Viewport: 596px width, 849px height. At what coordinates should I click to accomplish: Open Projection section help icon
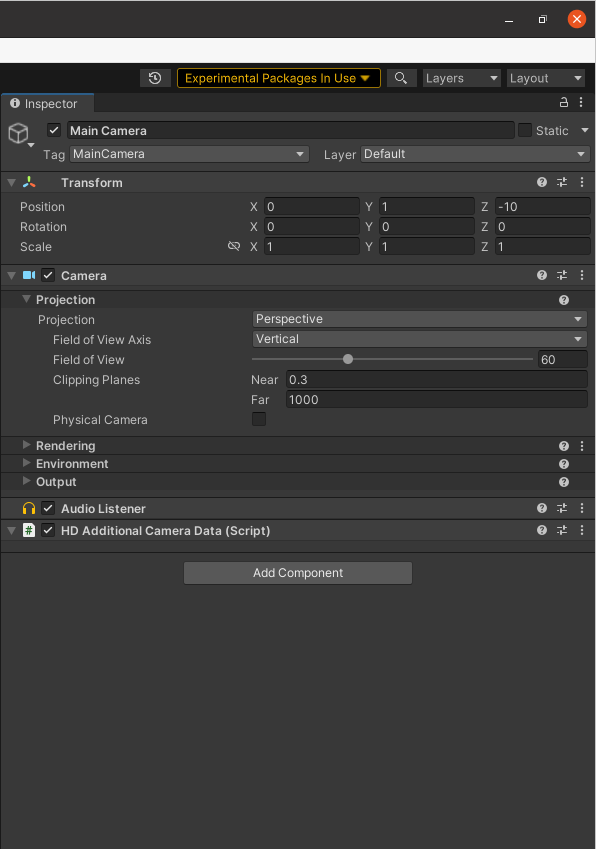(564, 300)
